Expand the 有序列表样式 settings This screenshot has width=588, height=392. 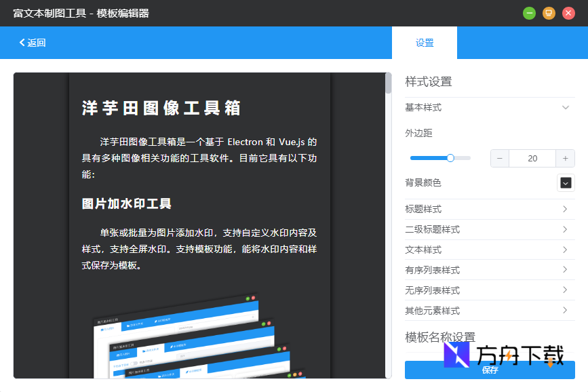click(x=488, y=270)
